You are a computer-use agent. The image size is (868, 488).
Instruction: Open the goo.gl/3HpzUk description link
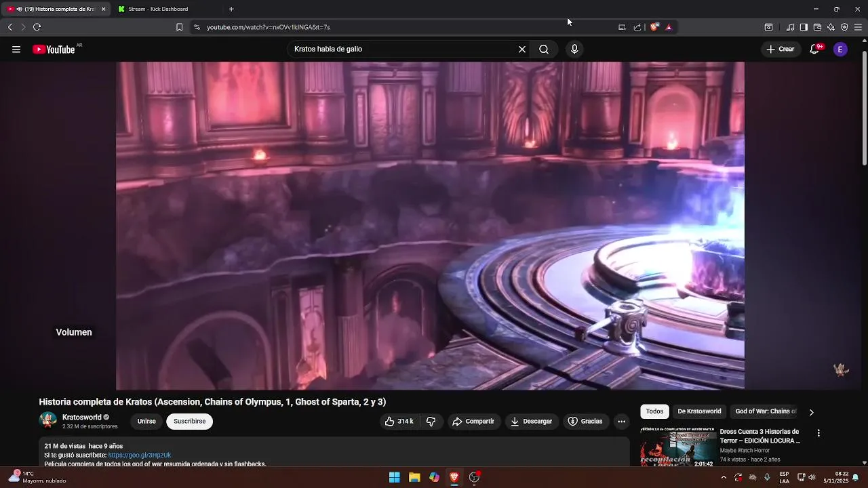tap(139, 455)
